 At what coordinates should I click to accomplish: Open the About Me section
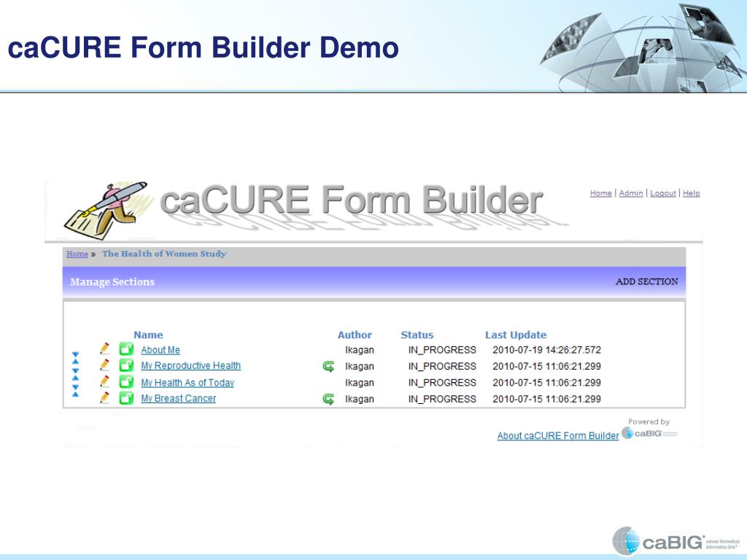(x=160, y=350)
